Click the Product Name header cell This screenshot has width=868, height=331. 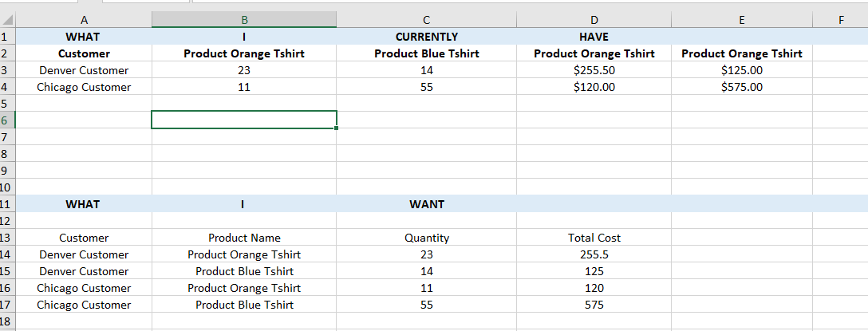(x=243, y=238)
